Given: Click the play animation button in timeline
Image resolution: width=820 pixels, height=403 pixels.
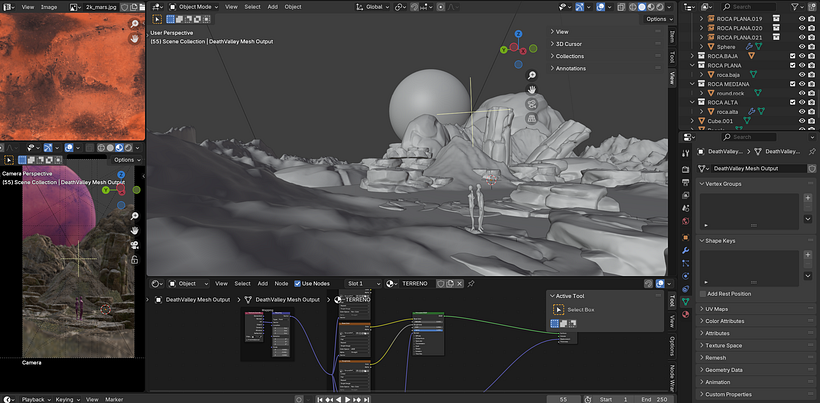Looking at the screenshot, I should coord(347,399).
